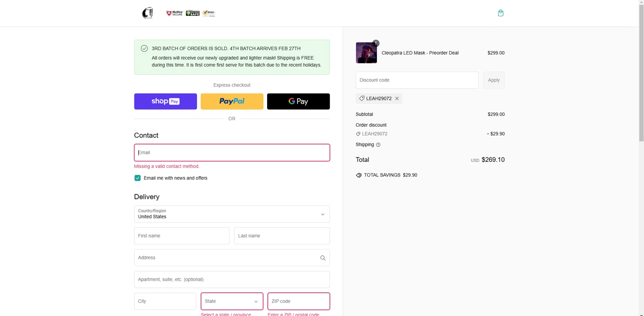Click the Hacker Safe badge
Viewport: 644px width, 316px height.
pyautogui.click(x=193, y=13)
